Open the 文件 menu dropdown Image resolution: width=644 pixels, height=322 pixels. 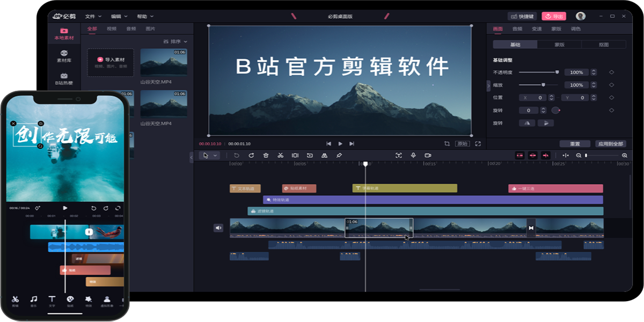pyautogui.click(x=92, y=16)
